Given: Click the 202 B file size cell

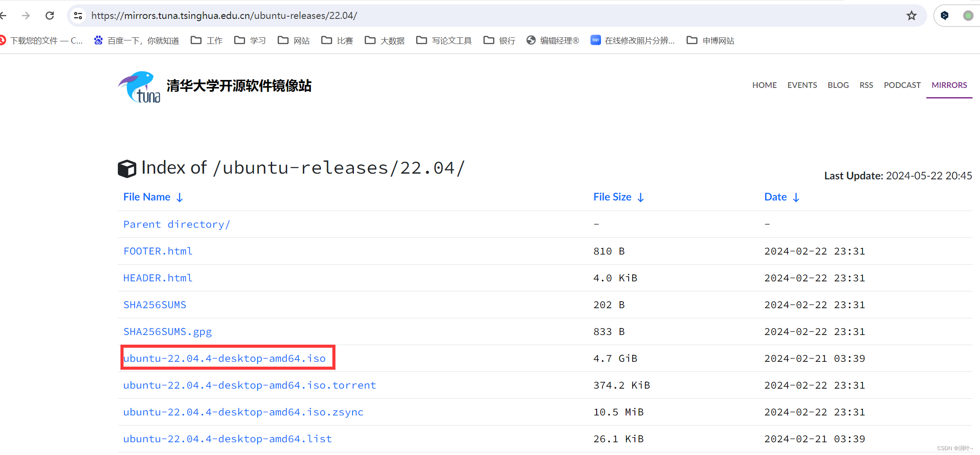Looking at the screenshot, I should point(609,305).
